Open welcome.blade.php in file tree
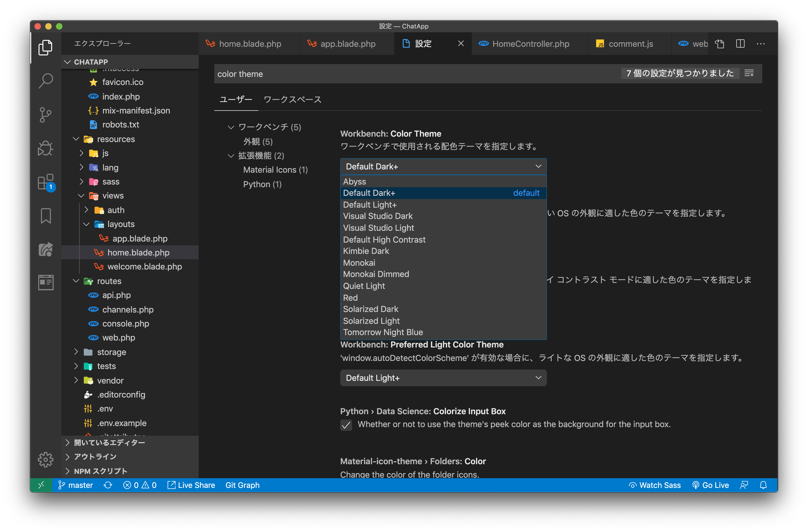 click(x=130, y=267)
